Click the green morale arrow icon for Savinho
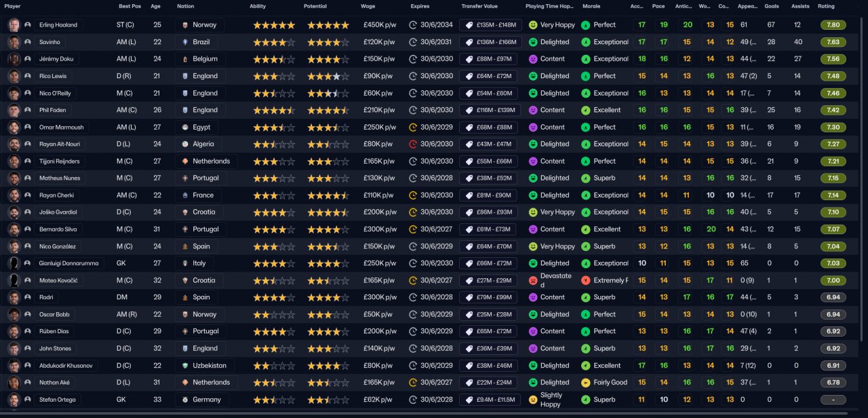868x418 pixels. point(586,42)
